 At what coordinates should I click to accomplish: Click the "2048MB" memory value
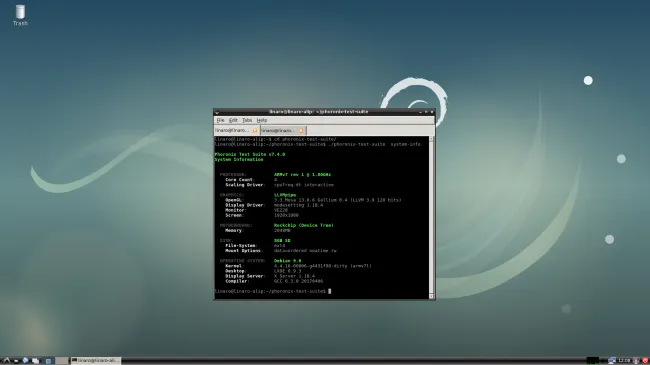point(282,230)
